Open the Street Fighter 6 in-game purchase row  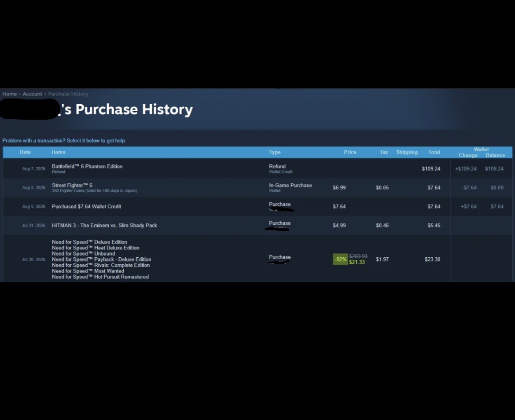(x=257, y=188)
